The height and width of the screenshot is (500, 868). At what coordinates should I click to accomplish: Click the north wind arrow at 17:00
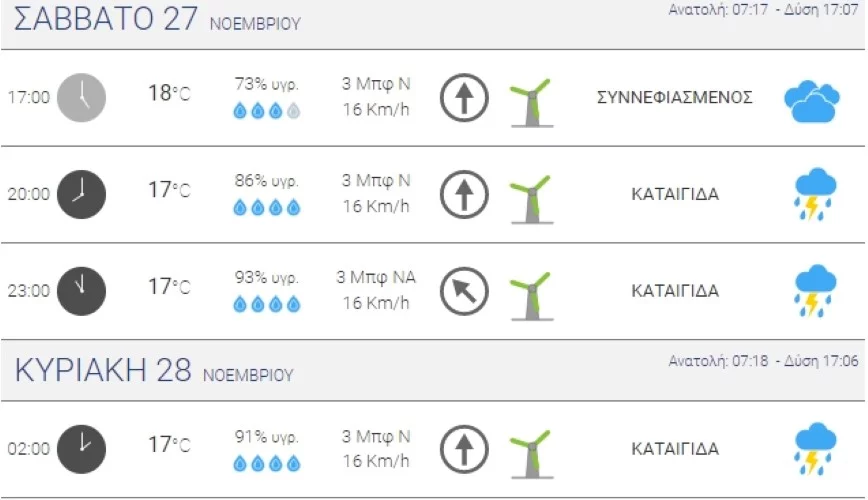[464, 98]
